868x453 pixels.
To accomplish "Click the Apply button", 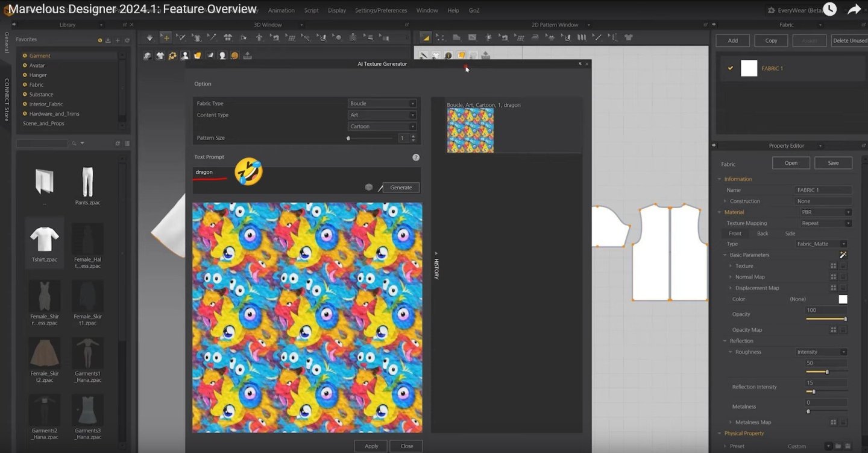I will tap(371, 446).
